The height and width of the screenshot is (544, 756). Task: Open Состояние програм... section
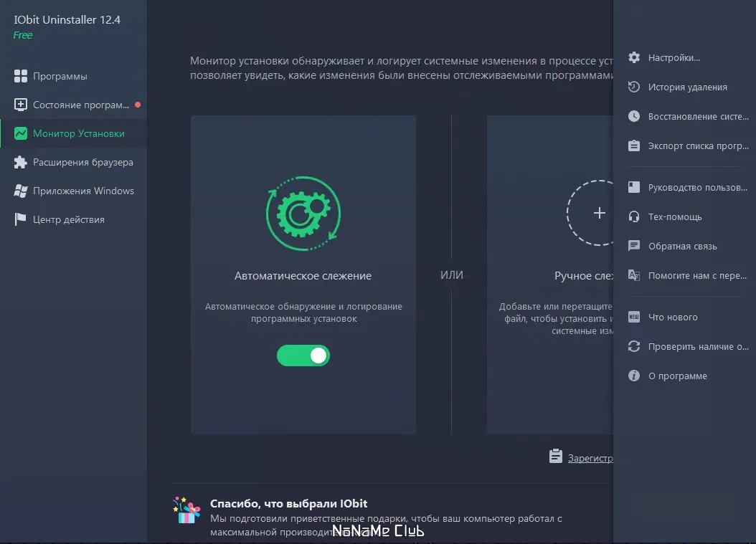[73, 105]
